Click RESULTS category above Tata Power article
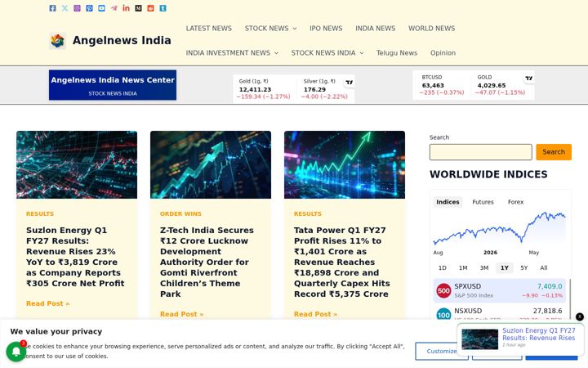588x368 pixels. click(x=308, y=213)
